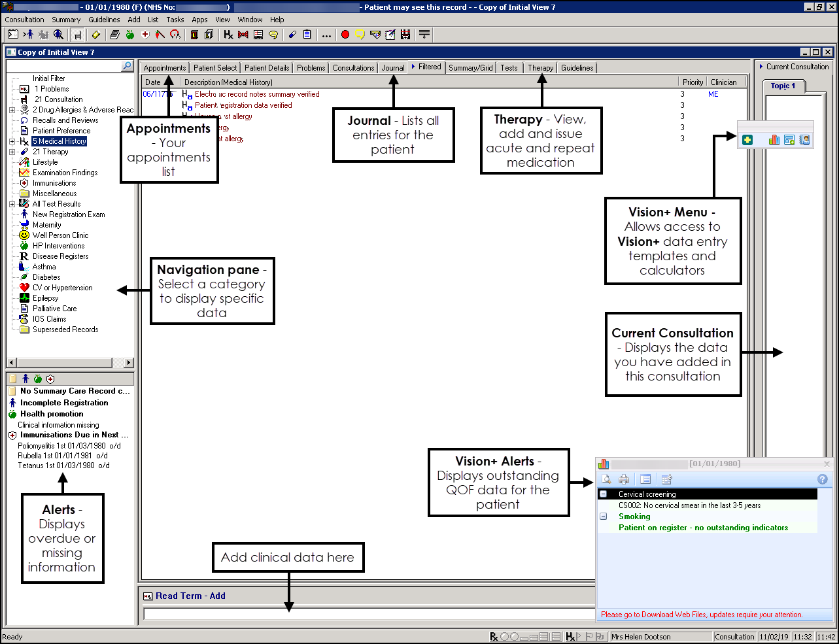The width and height of the screenshot is (839, 644).
Task: Toggle immunisation shield filter in alerts pane header
Action: (50, 379)
